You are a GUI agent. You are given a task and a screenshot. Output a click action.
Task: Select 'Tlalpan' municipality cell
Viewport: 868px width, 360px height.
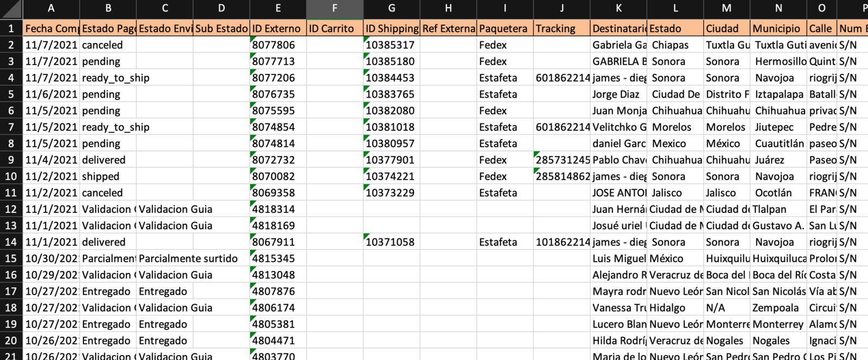[x=778, y=209]
